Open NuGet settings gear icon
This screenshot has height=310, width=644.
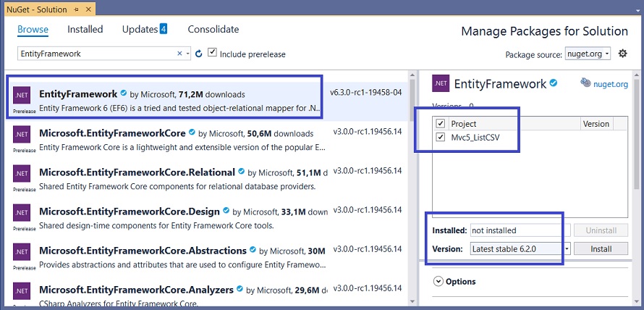622,54
